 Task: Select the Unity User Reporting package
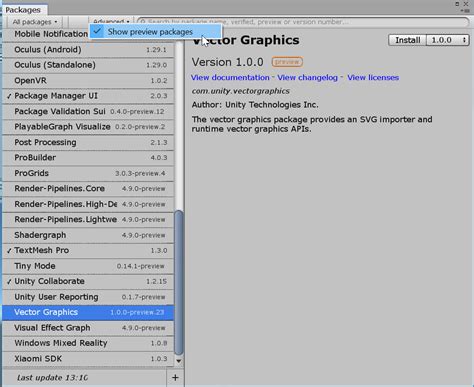(x=88, y=297)
